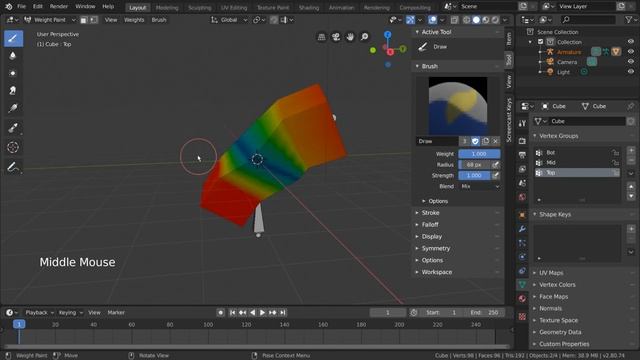Toggle X-ray mode

click(454, 20)
